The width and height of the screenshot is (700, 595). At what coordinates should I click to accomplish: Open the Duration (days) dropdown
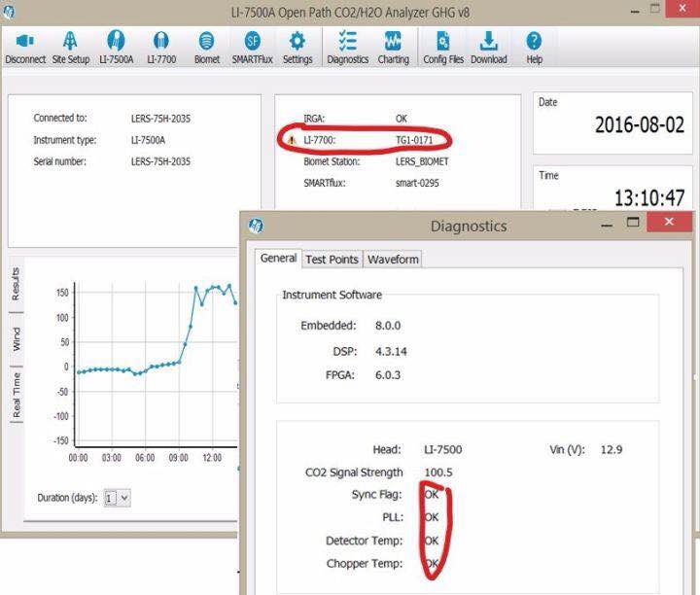point(117,498)
